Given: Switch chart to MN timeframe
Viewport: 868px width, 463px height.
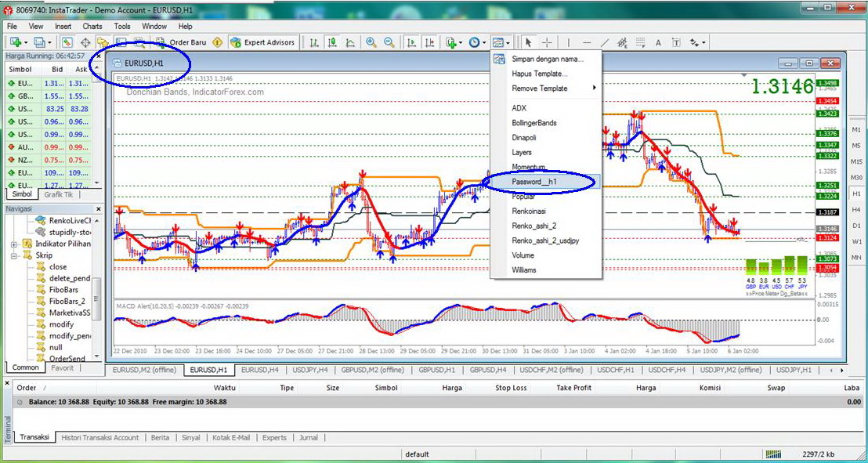Looking at the screenshot, I should pos(855,258).
